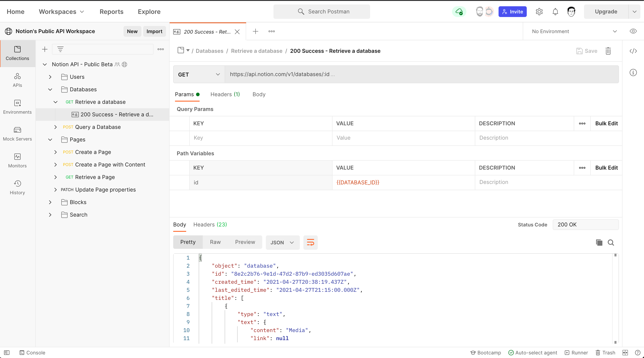
Task: Open the Mock Servers sidebar panel
Action: coord(17,134)
